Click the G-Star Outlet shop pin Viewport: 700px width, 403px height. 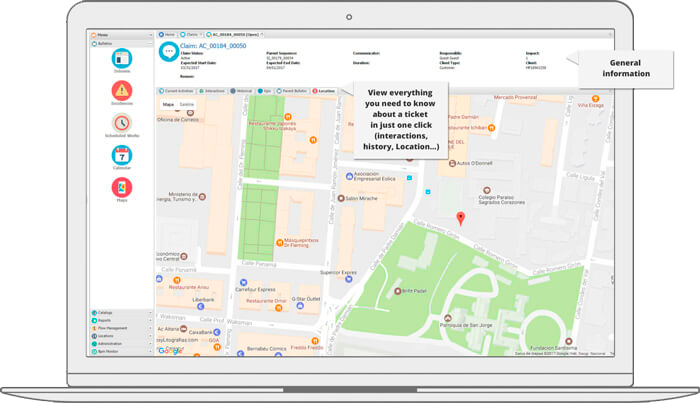(x=300, y=306)
